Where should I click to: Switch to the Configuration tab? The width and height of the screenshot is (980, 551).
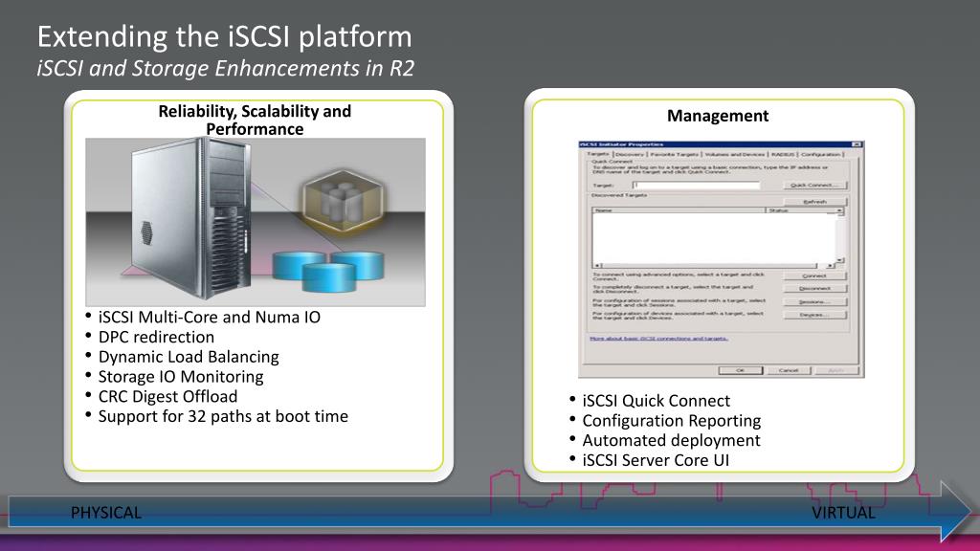coord(820,154)
